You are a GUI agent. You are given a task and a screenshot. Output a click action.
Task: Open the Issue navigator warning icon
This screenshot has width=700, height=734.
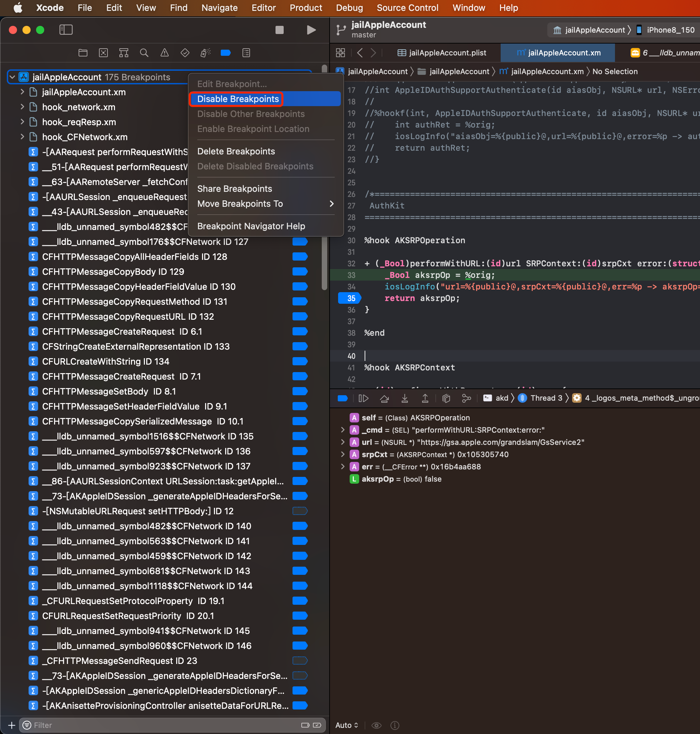pos(164,53)
